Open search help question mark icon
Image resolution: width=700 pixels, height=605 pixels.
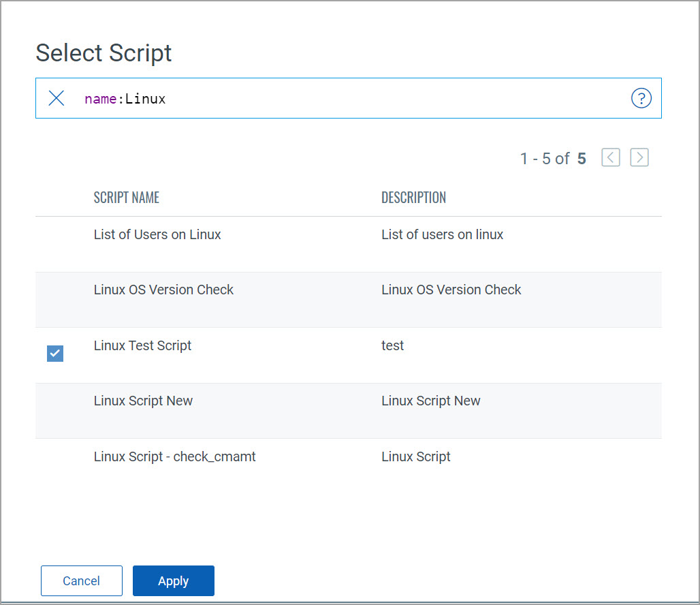coord(641,99)
